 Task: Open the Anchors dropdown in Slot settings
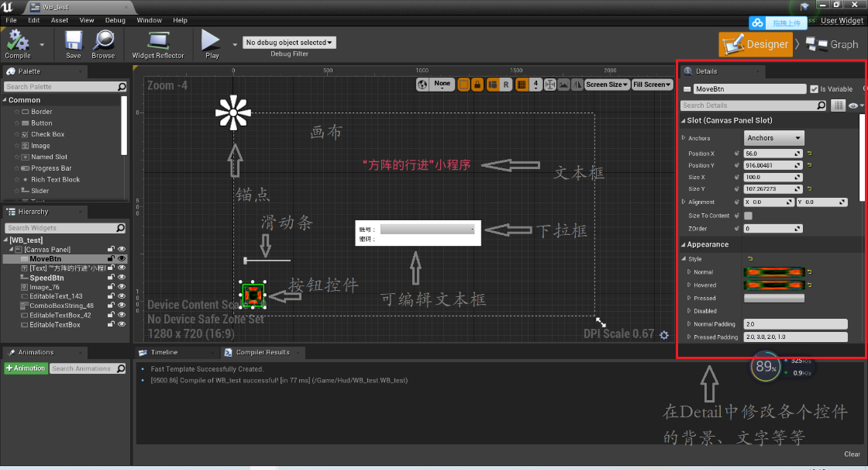tap(773, 137)
